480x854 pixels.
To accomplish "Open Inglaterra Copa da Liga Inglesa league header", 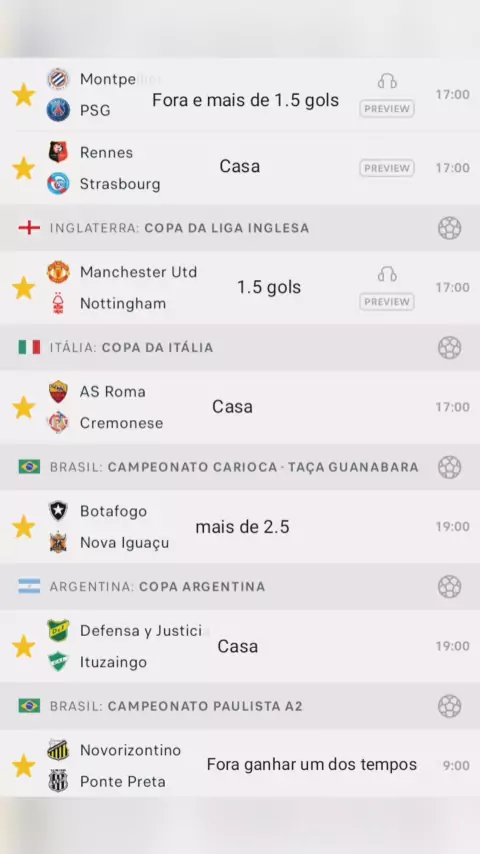I will tap(240, 228).
